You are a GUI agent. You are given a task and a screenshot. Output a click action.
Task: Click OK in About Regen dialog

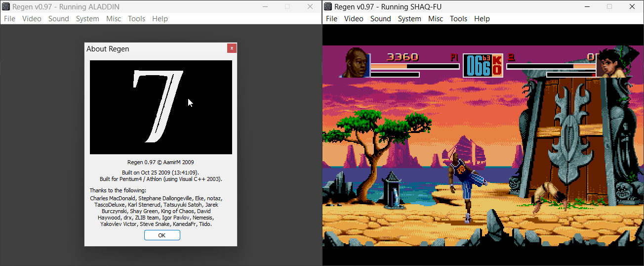[x=162, y=235]
